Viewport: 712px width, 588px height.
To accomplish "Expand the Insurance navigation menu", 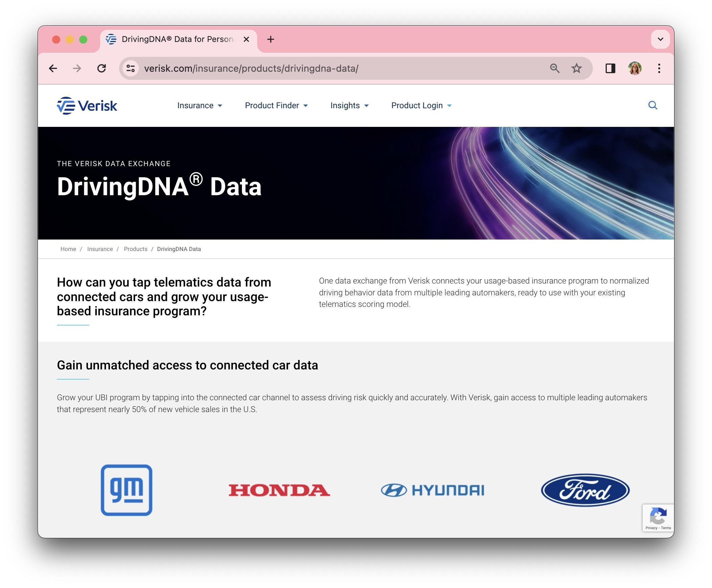I will click(200, 105).
